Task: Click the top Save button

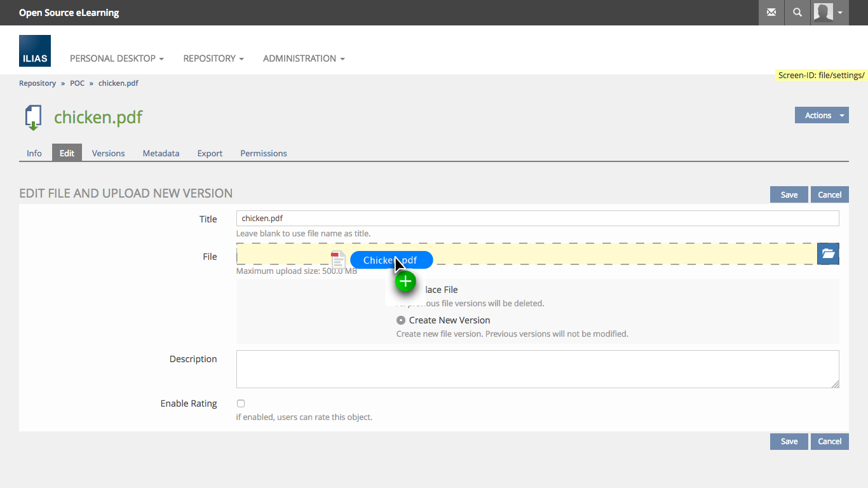Action: click(789, 194)
